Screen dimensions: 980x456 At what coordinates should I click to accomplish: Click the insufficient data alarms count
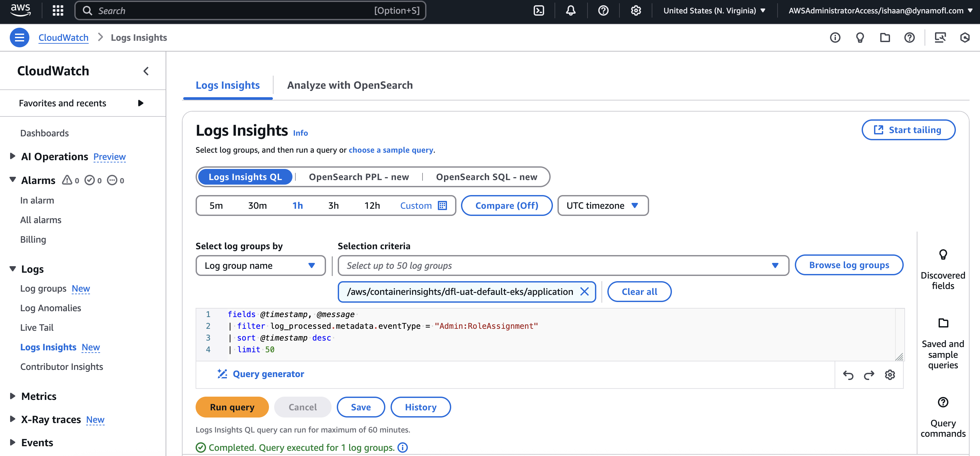click(x=116, y=180)
